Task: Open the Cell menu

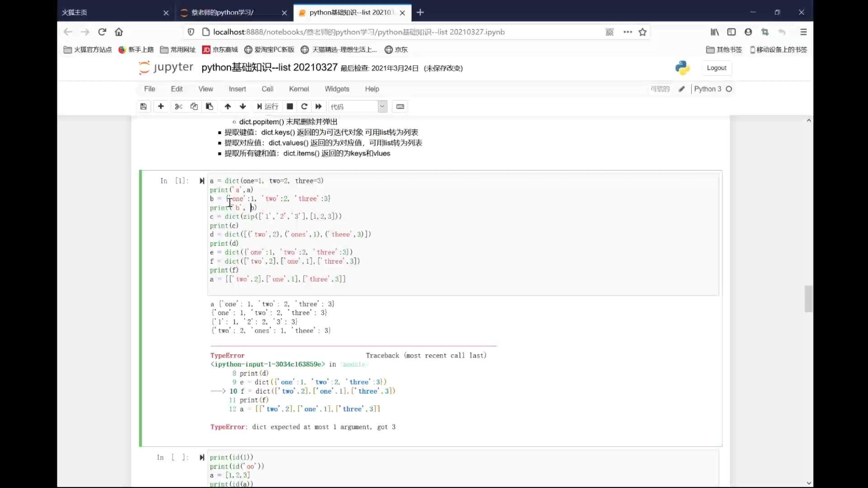Action: coord(267,89)
